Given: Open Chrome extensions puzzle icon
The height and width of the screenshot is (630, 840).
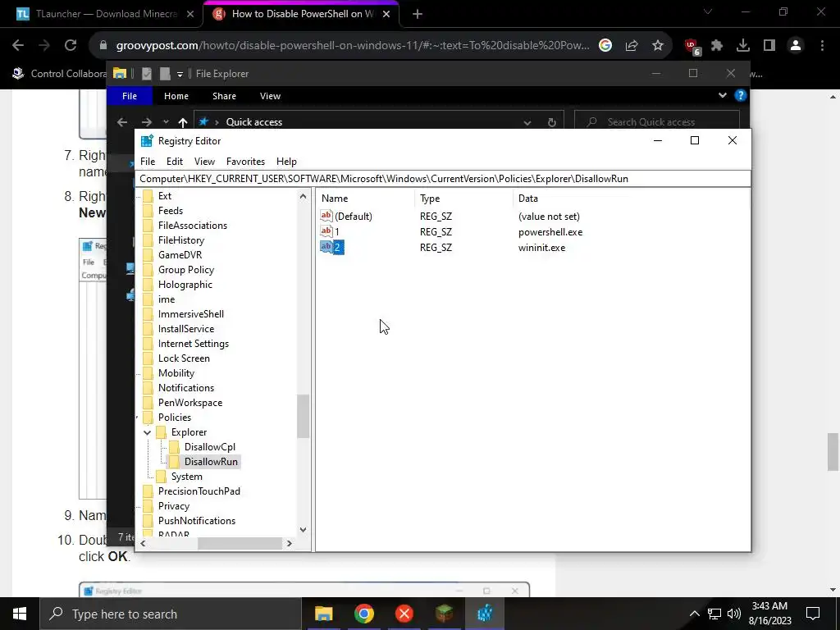Looking at the screenshot, I should [717, 46].
